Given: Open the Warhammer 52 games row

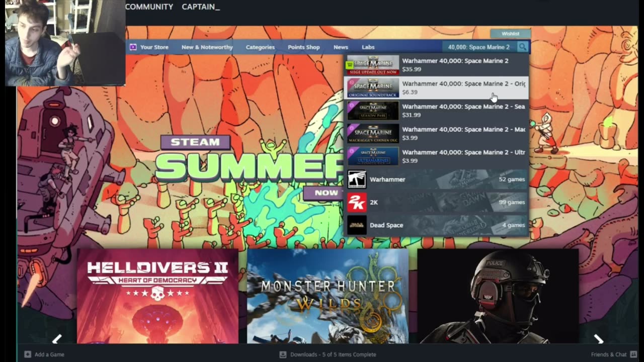Looking at the screenshot, I should (x=436, y=179).
